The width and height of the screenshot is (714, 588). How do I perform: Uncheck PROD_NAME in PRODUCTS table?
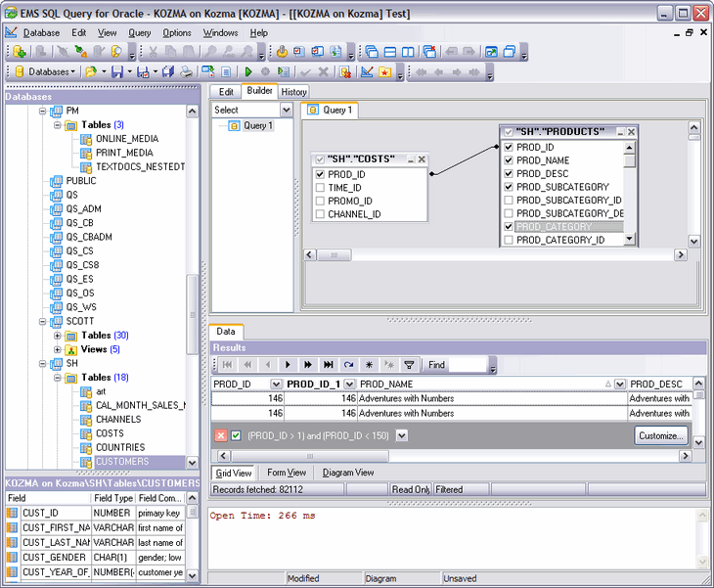point(509,160)
